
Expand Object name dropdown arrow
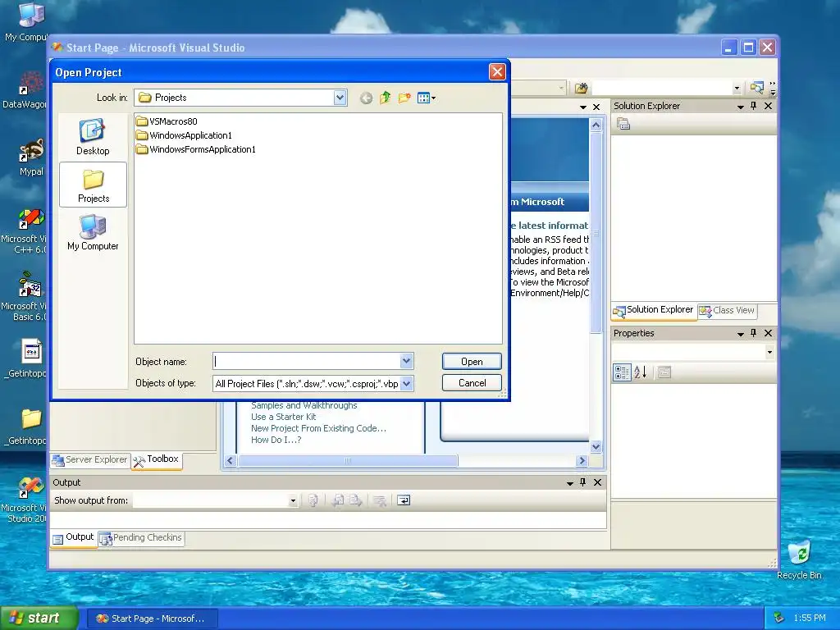pyautogui.click(x=407, y=361)
